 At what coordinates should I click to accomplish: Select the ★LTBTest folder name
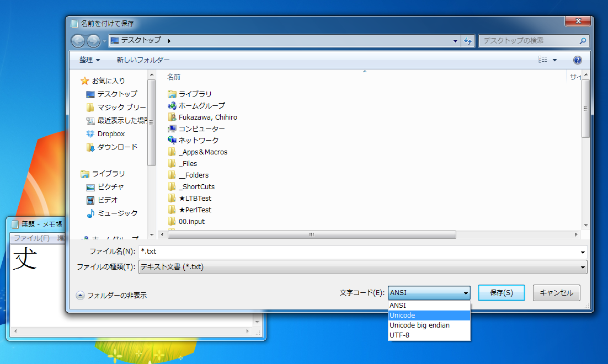(x=195, y=199)
